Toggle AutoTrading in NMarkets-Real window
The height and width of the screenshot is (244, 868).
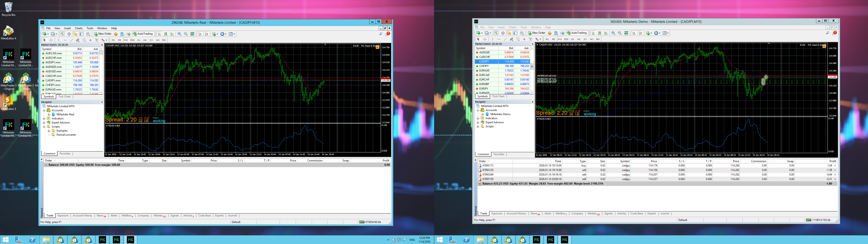(x=143, y=34)
